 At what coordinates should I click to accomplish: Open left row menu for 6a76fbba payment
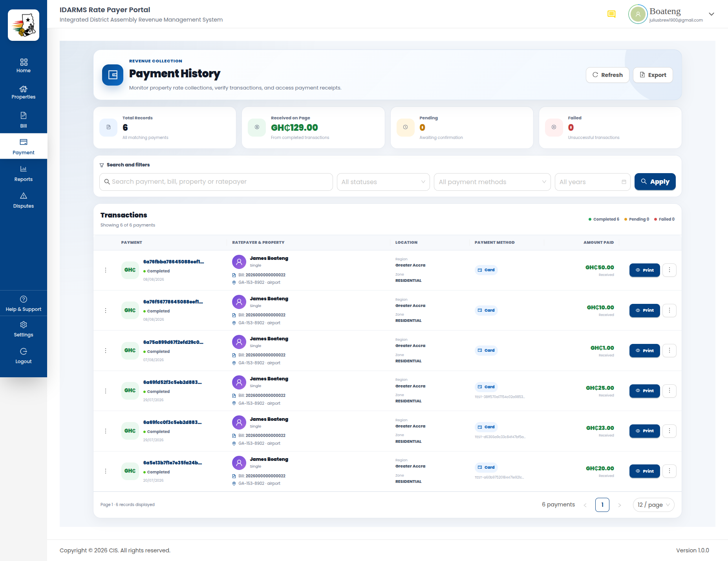click(106, 270)
